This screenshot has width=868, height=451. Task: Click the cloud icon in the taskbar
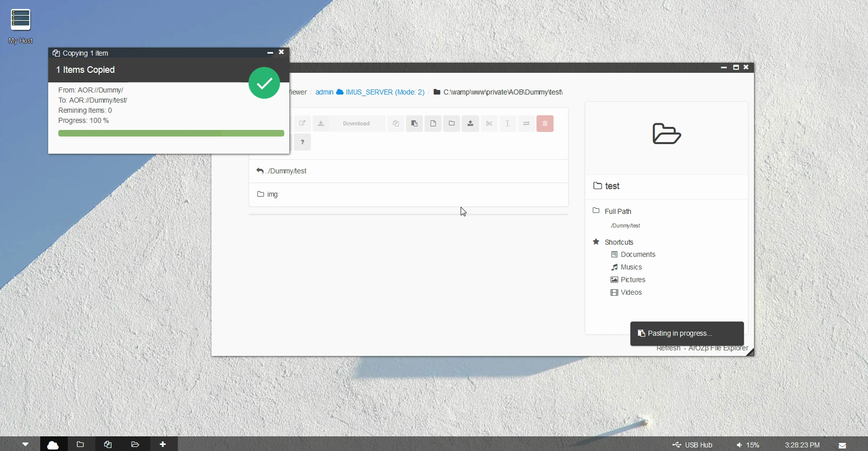point(53,444)
